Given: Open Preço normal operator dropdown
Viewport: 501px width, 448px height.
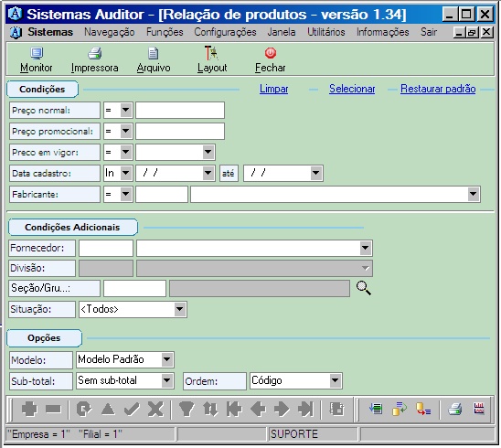Looking at the screenshot, I should (126, 111).
